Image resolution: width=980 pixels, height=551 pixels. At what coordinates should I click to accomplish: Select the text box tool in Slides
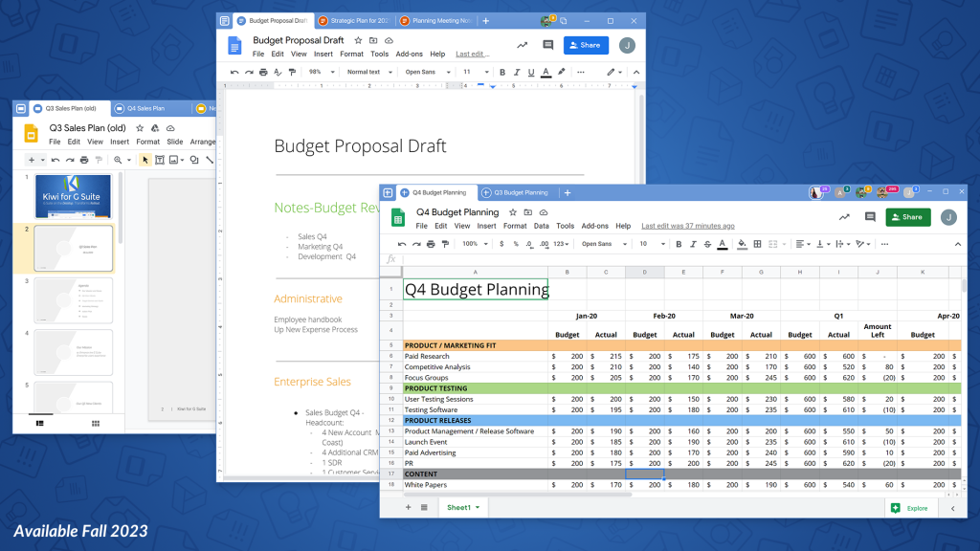tap(161, 160)
